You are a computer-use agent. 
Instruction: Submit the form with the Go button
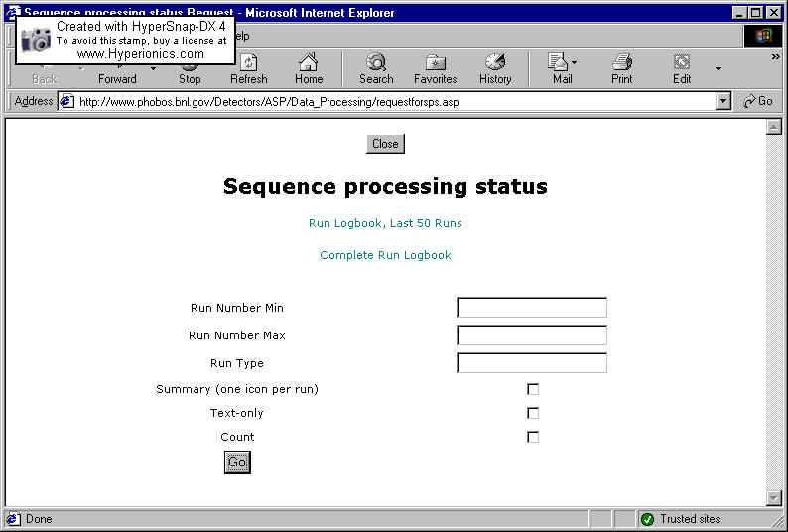tap(237, 463)
